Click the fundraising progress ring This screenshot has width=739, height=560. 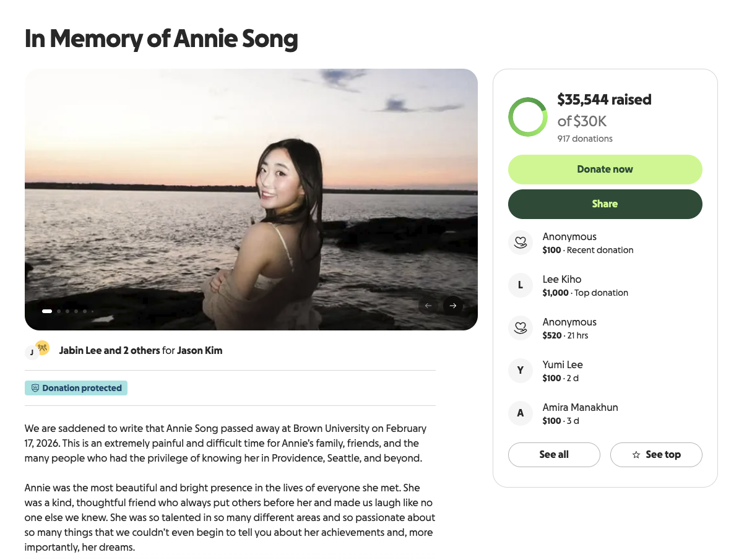click(x=527, y=117)
